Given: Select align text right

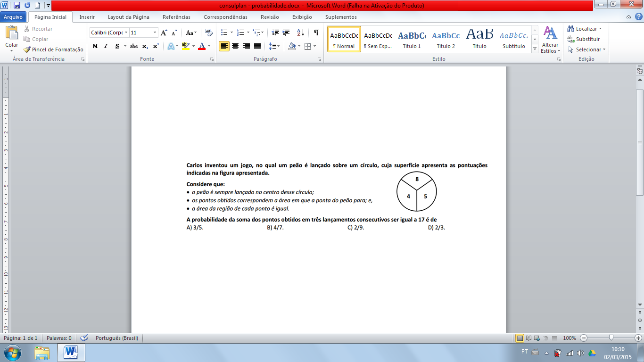Looking at the screenshot, I should point(246,46).
